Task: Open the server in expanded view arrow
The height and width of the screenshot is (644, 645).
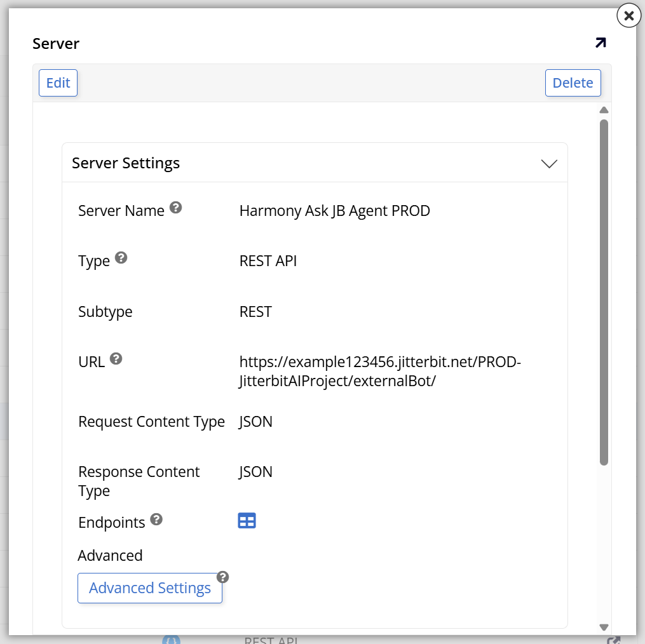Action: coord(600,43)
